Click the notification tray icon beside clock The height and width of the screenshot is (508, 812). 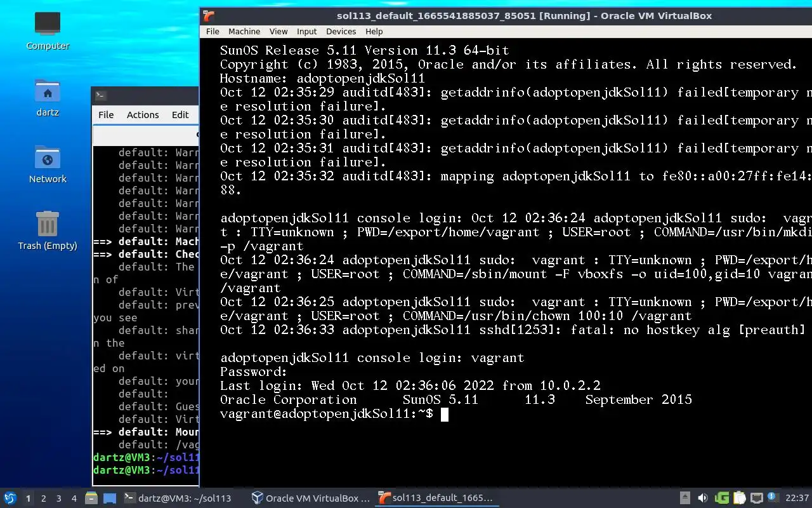click(772, 497)
